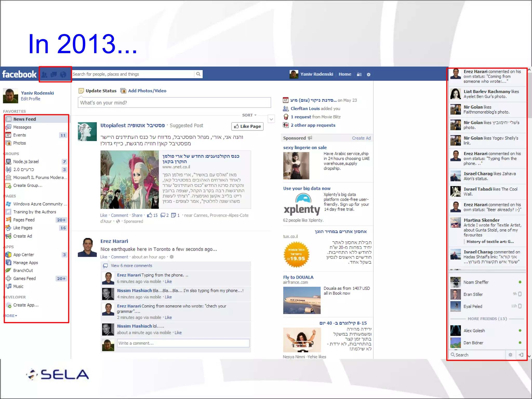Click in What's on your mind field
This screenshot has height=399, width=532.
click(x=174, y=103)
